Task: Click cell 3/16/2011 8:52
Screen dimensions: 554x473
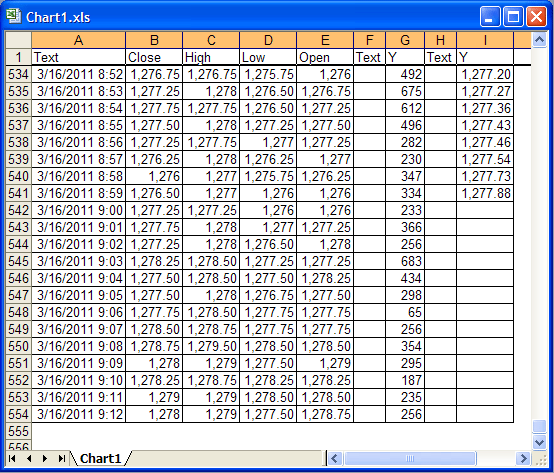Action: point(78,74)
